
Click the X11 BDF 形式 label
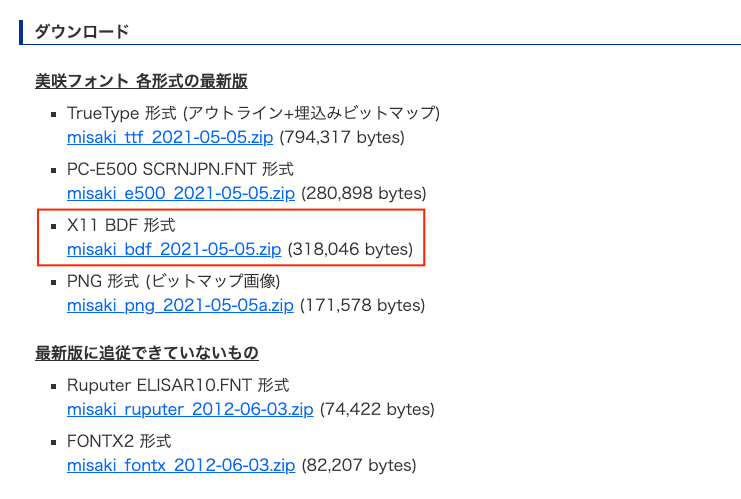point(121,224)
